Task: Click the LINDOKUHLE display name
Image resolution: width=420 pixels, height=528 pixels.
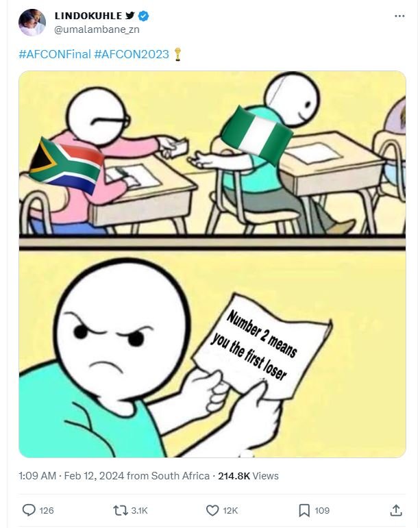Action: [x=88, y=16]
